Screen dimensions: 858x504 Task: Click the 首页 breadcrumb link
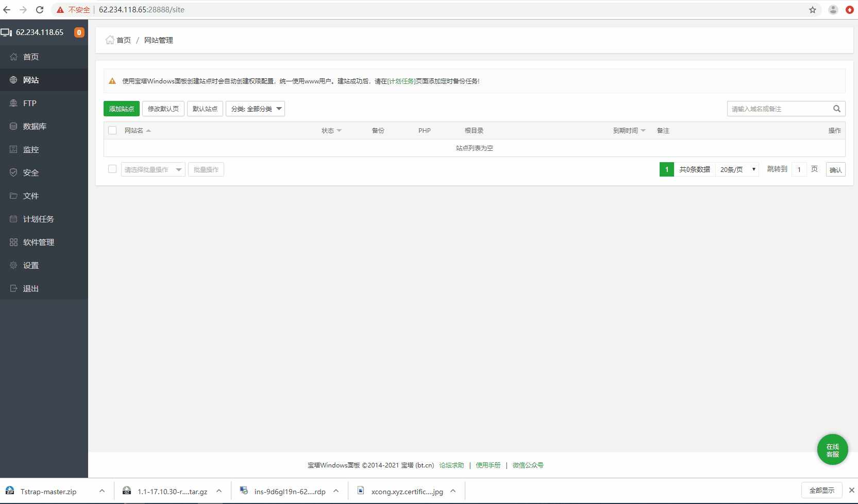tap(124, 40)
